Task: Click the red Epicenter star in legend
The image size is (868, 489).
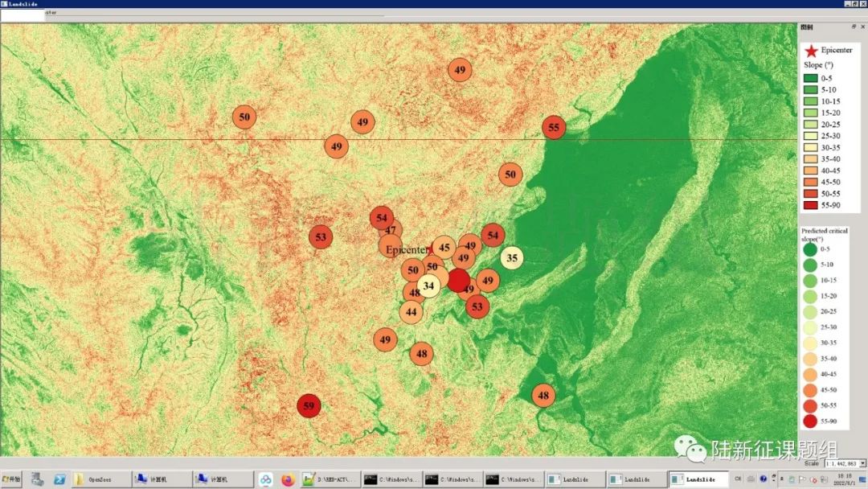Action: click(x=811, y=51)
